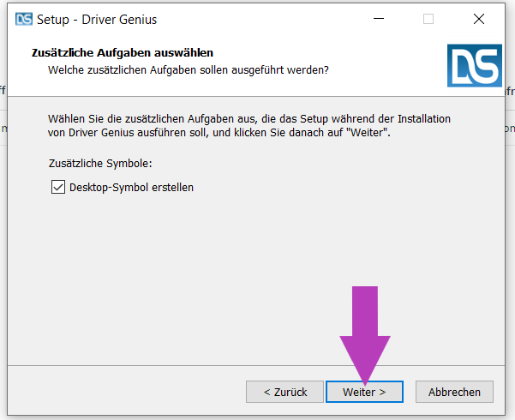Click the separator line above the buttons
The image size is (515, 420).
point(257,363)
